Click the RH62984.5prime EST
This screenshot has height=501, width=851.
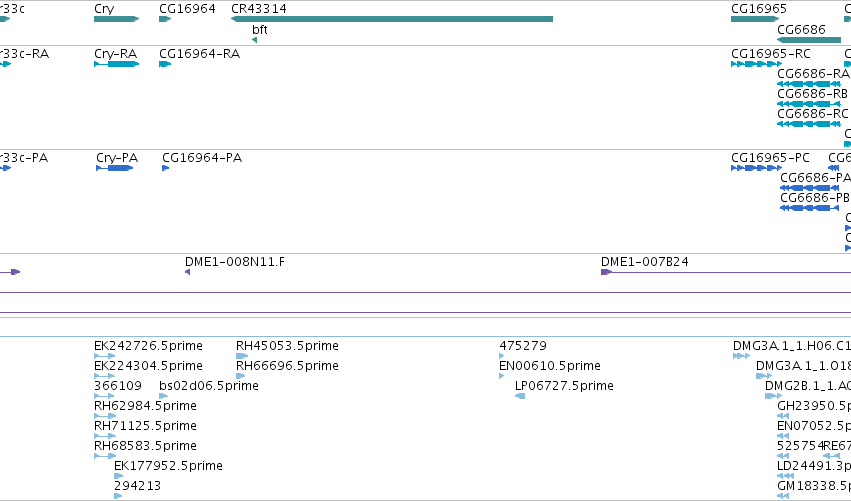(x=105, y=416)
